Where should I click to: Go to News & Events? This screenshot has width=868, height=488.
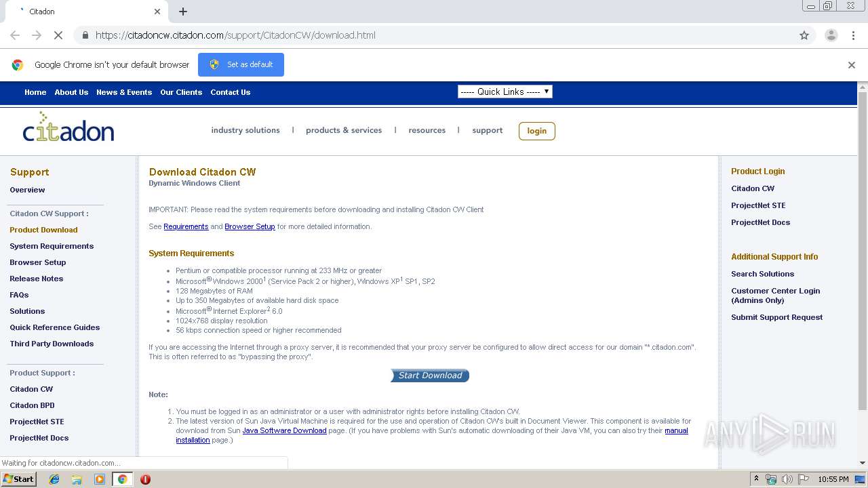coord(124,92)
